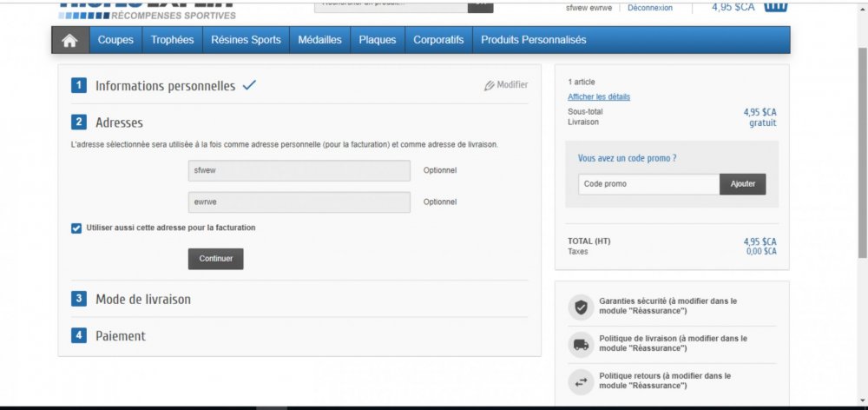Open the shopping cart icon
The height and width of the screenshot is (410, 868).
[x=775, y=6]
